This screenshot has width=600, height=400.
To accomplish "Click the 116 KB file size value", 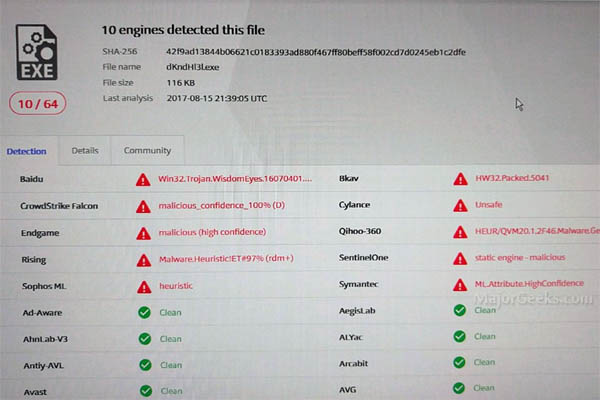I will (x=181, y=83).
